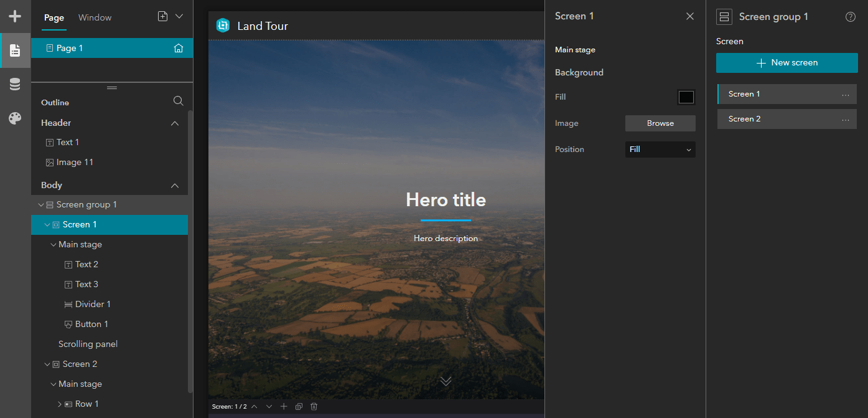Viewport: 868px width, 418px height.
Task: Collapse the Header outline section
Action: click(175, 123)
